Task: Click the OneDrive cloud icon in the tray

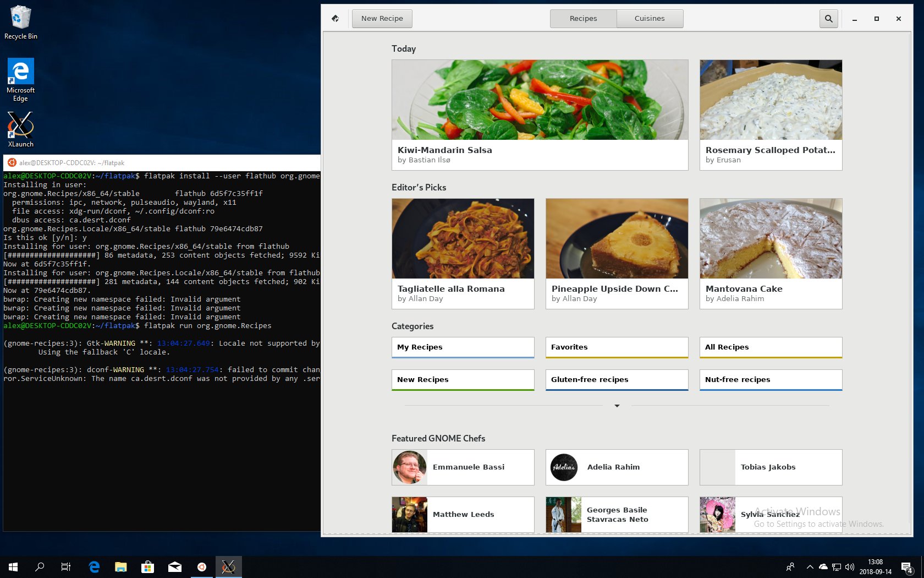Action: tap(823, 566)
